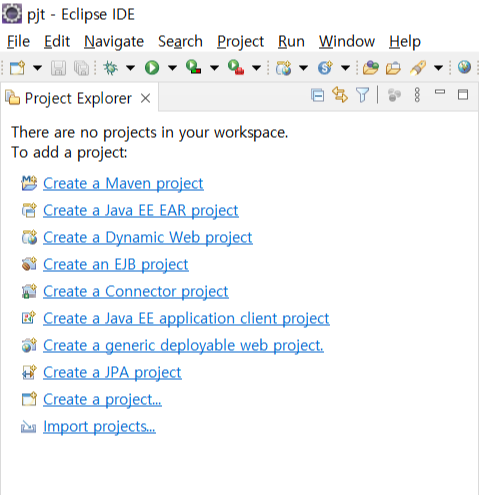Open the Run menu
This screenshot has height=495, width=479.
pos(291,42)
